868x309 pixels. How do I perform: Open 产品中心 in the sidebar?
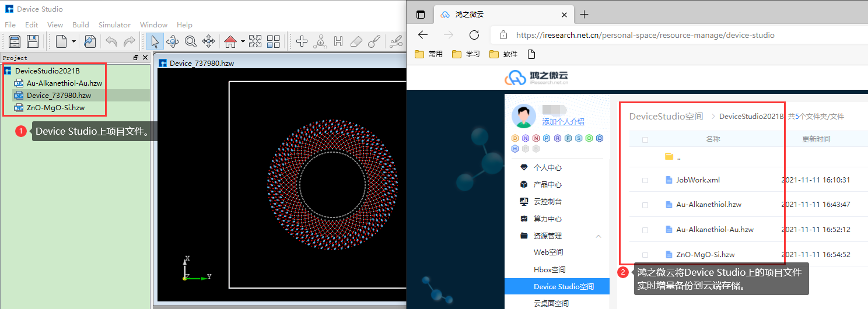coord(547,184)
